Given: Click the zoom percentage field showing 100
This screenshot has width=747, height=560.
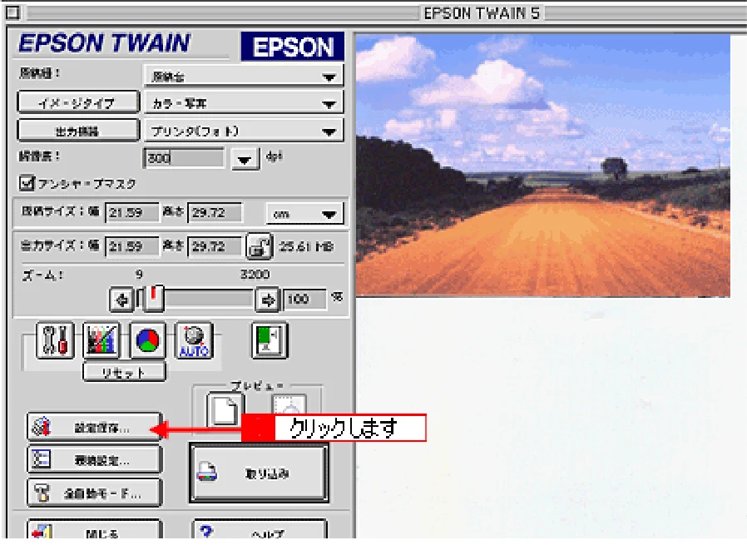Looking at the screenshot, I should point(305,300).
